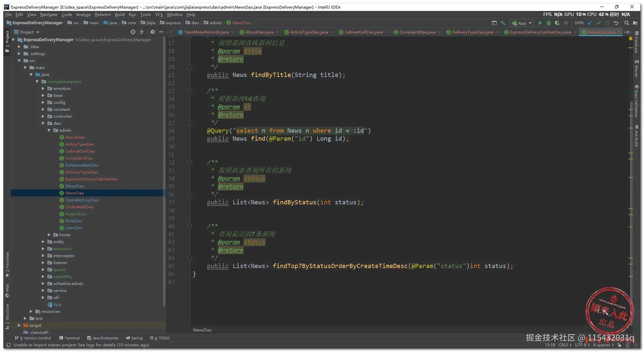Build the project with the hammer icon
The width and height of the screenshot is (644, 352).
click(x=503, y=23)
